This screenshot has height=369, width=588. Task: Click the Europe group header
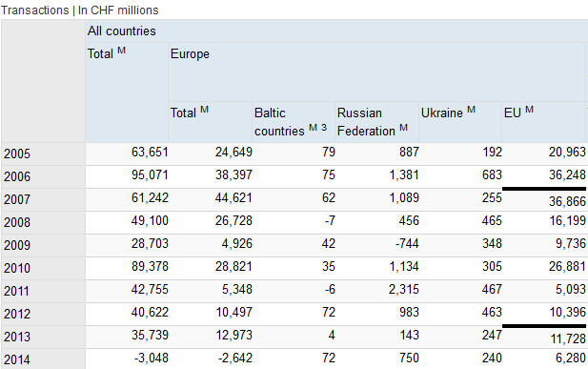point(377,72)
